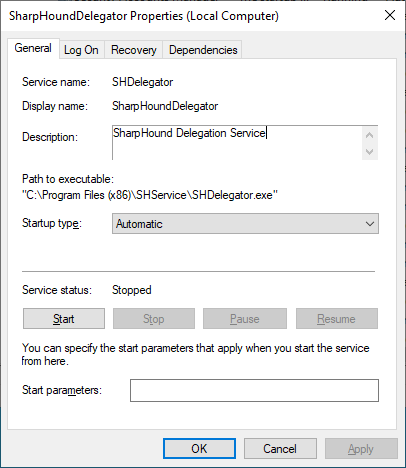Click the Stop service button
The height and width of the screenshot is (468, 406).
point(154,319)
